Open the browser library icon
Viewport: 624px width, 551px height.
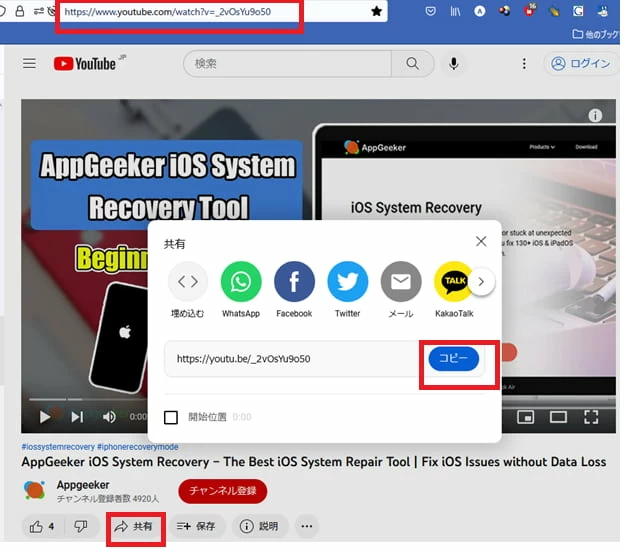[455, 12]
